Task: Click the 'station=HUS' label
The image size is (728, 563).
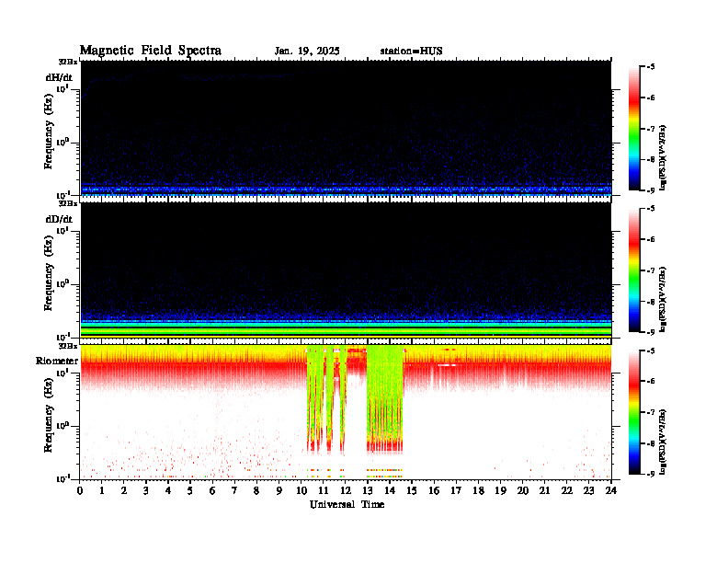Action: coord(411,51)
